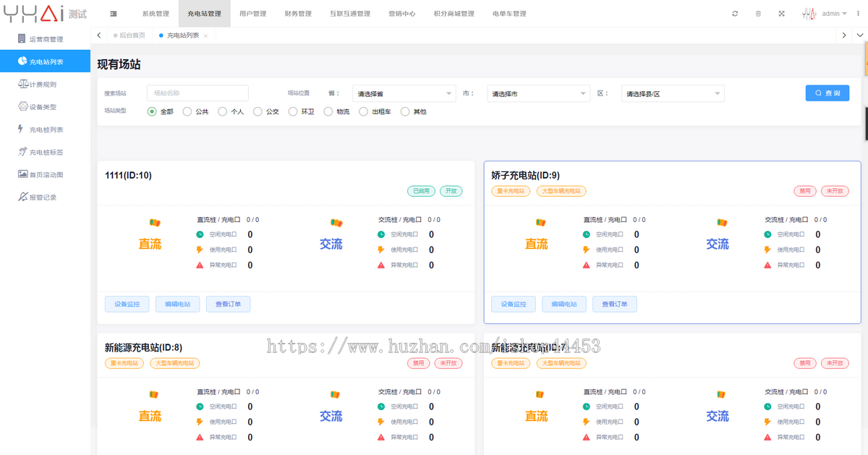Open the 请选择市 city dropdown
The height and width of the screenshot is (455, 868).
(538, 93)
